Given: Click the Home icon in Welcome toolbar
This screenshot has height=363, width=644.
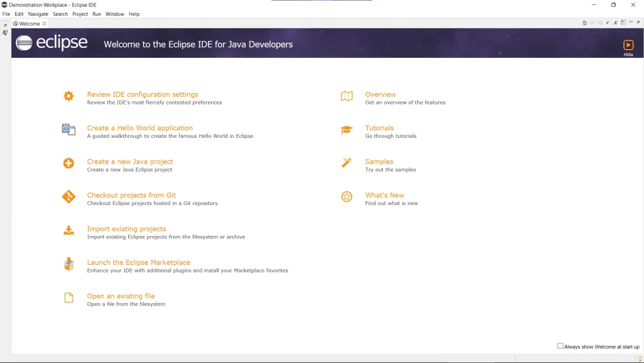Looking at the screenshot, I should (584, 23).
